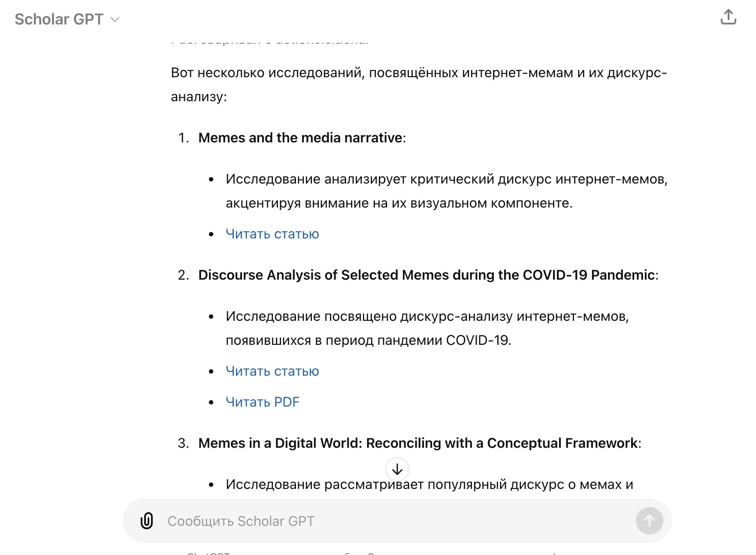Expand the chevron beside Scholar GPT
The image size is (756, 555).
(x=115, y=20)
